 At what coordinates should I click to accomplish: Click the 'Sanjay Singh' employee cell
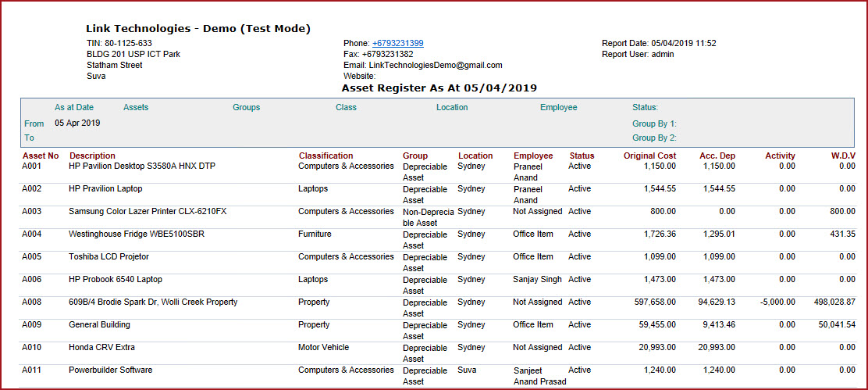click(x=538, y=279)
